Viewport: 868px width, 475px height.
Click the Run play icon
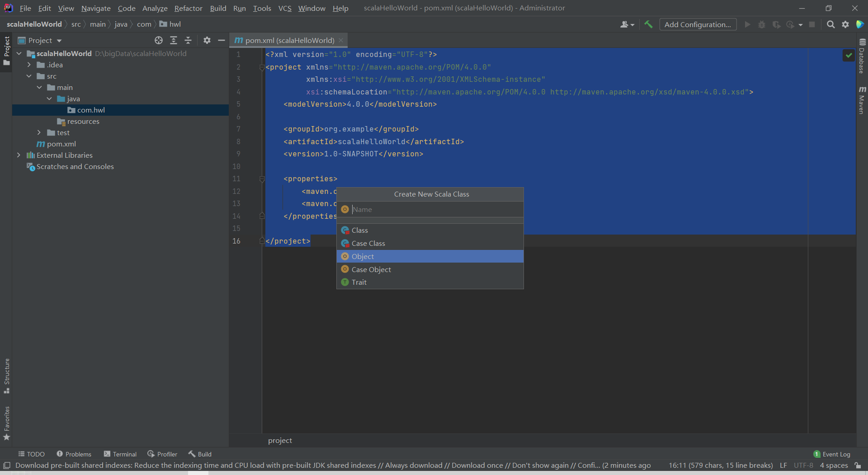[x=747, y=24]
